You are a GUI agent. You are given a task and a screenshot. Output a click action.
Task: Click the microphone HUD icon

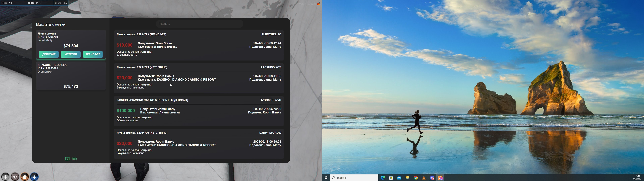click(6, 177)
